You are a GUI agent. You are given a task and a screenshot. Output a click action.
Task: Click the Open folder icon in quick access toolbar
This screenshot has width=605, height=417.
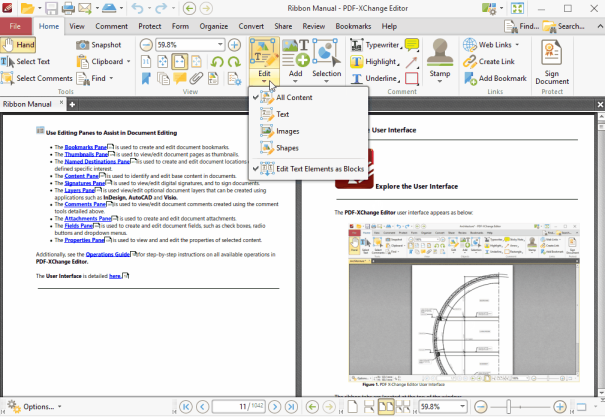pyautogui.click(x=28, y=8)
